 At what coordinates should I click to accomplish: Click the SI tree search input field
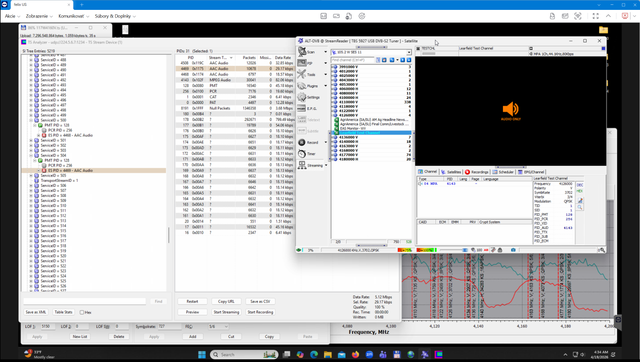pos(84,301)
